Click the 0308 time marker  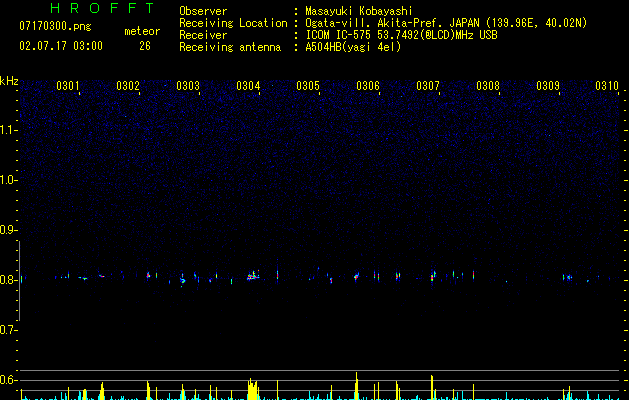[x=488, y=86]
